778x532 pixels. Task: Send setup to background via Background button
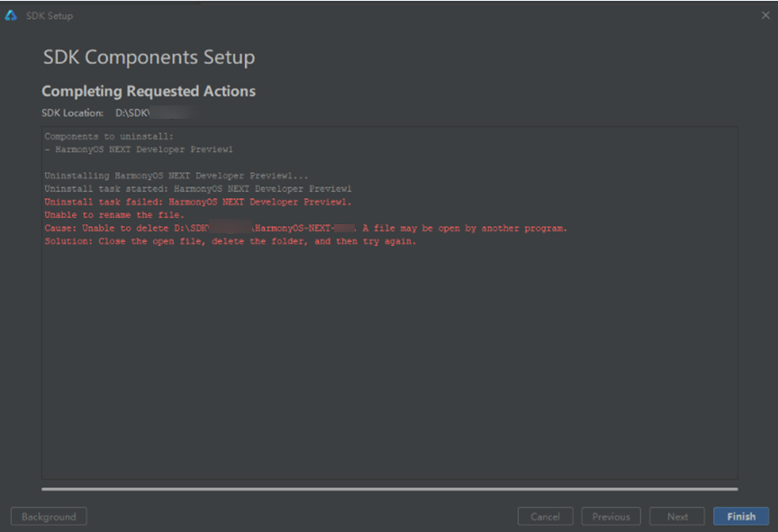pos(48,516)
